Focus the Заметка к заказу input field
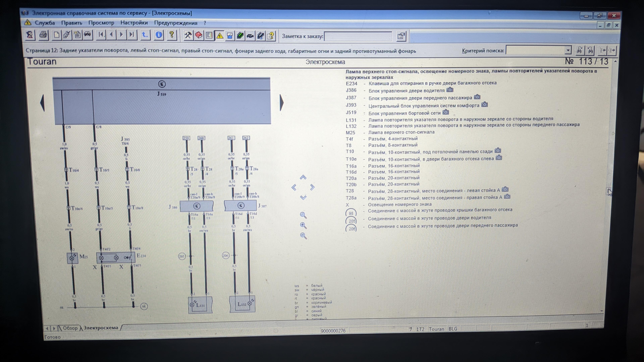The image size is (644, 362). point(358,37)
